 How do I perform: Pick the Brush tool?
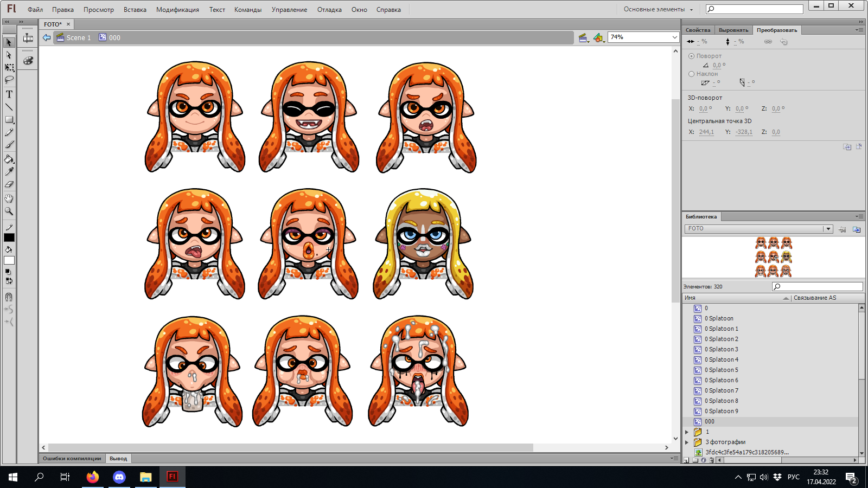(9, 145)
